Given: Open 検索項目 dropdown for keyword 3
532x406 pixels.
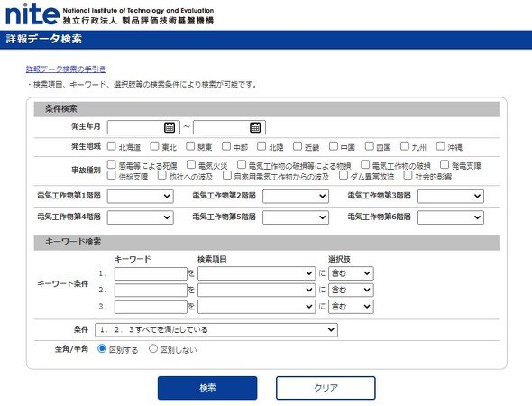Looking at the screenshot, I should tap(256, 307).
